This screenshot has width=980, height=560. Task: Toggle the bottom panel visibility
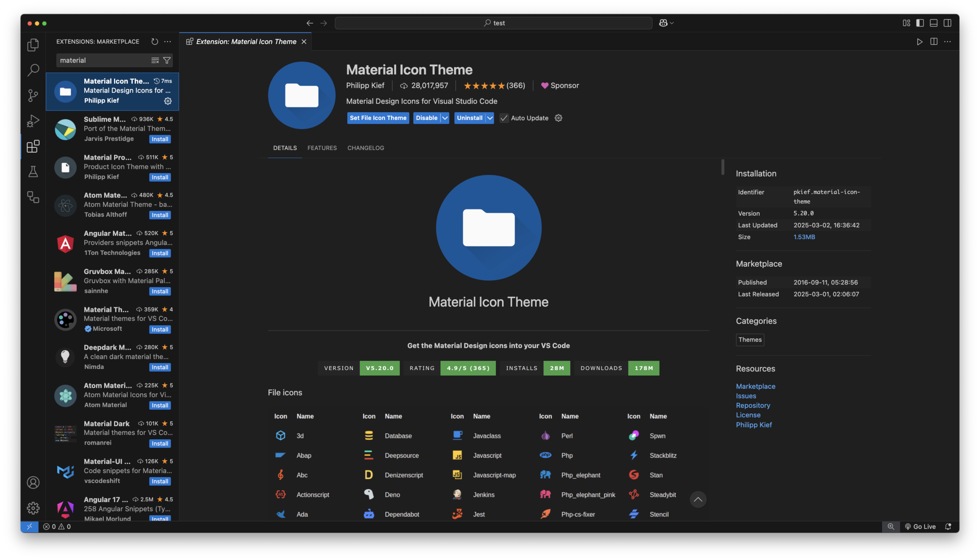click(x=933, y=23)
